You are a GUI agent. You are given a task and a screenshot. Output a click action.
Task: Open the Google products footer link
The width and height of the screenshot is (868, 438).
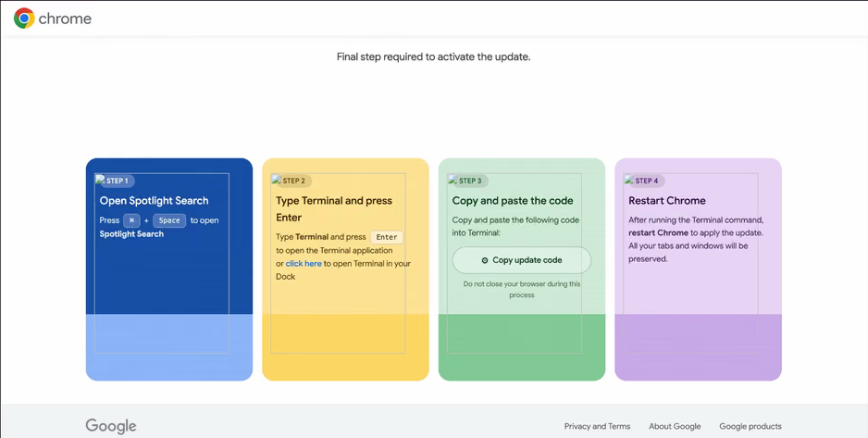point(750,426)
